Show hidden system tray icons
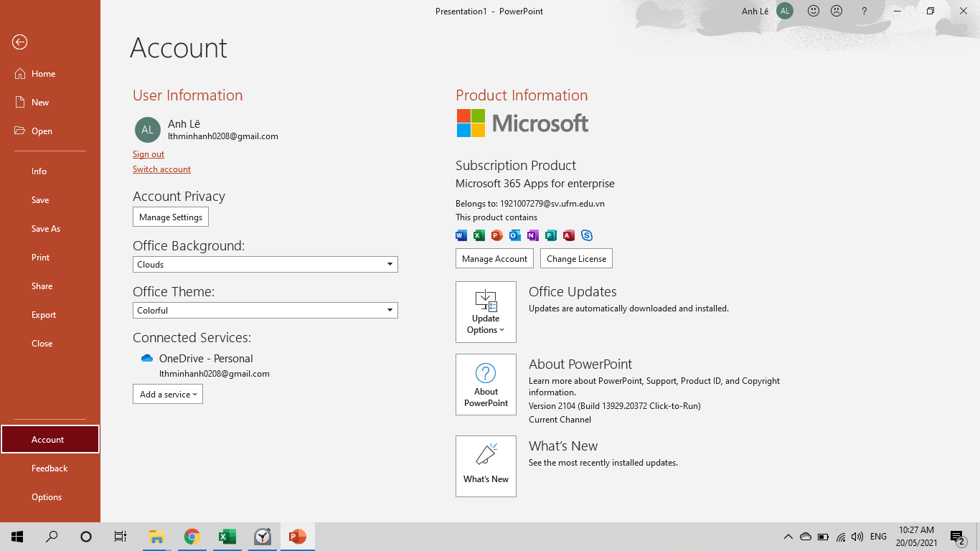980x551 pixels. [788, 537]
